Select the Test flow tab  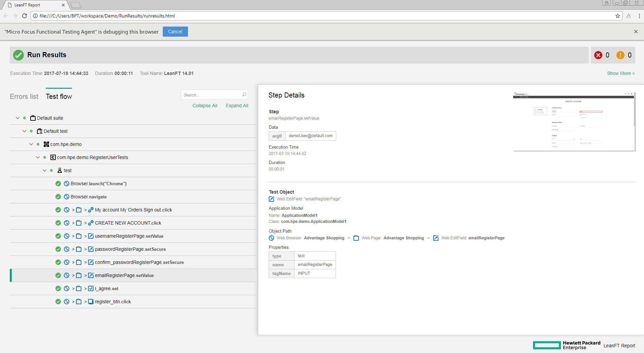click(59, 96)
